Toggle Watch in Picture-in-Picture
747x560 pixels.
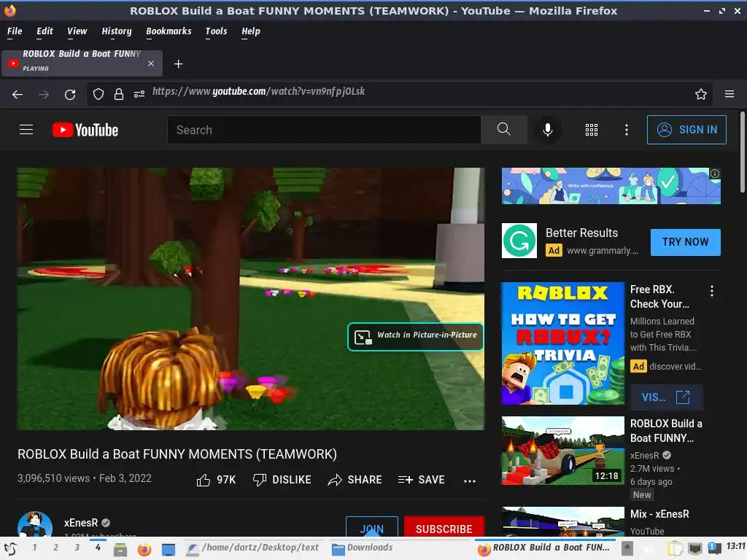tap(415, 336)
